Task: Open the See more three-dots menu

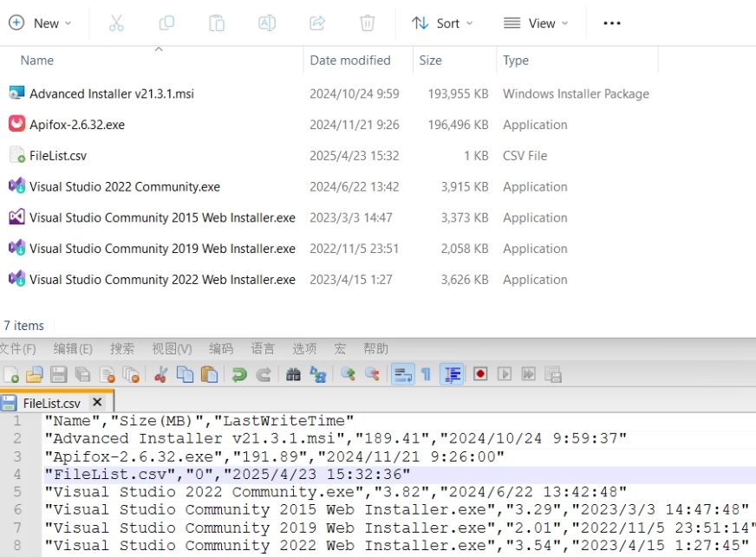Action: click(612, 23)
